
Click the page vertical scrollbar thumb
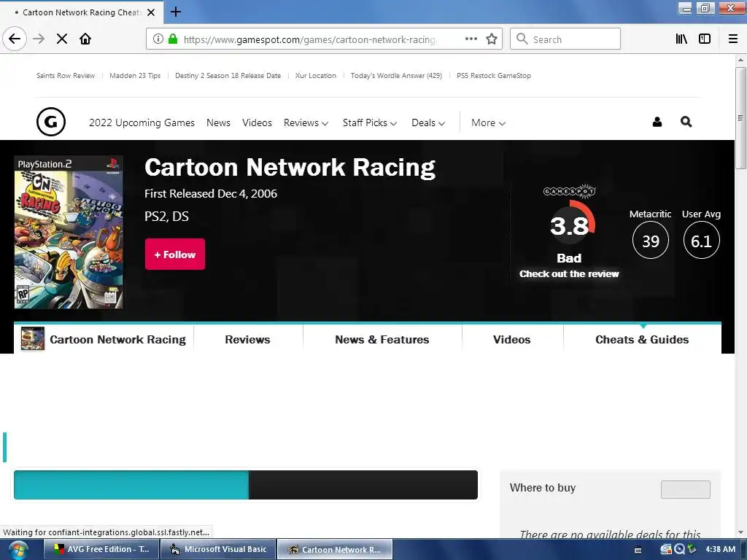(740, 117)
